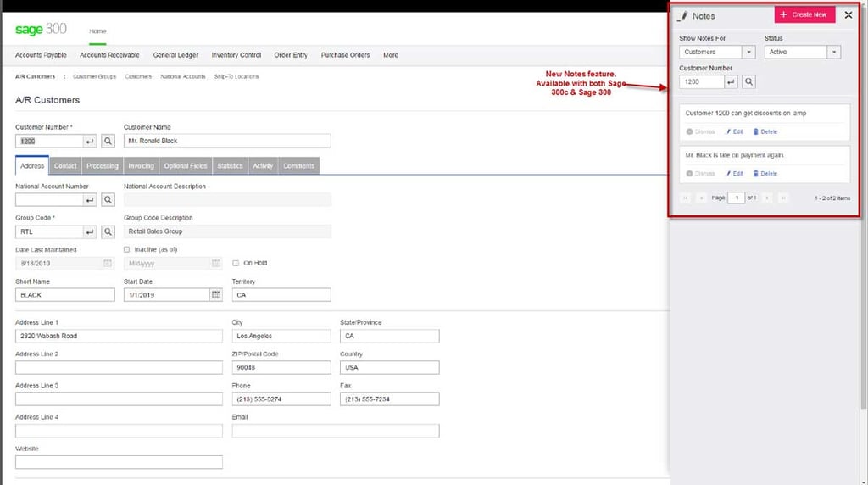Go to previous page of notes
The height and width of the screenshot is (485, 868).
click(x=701, y=198)
